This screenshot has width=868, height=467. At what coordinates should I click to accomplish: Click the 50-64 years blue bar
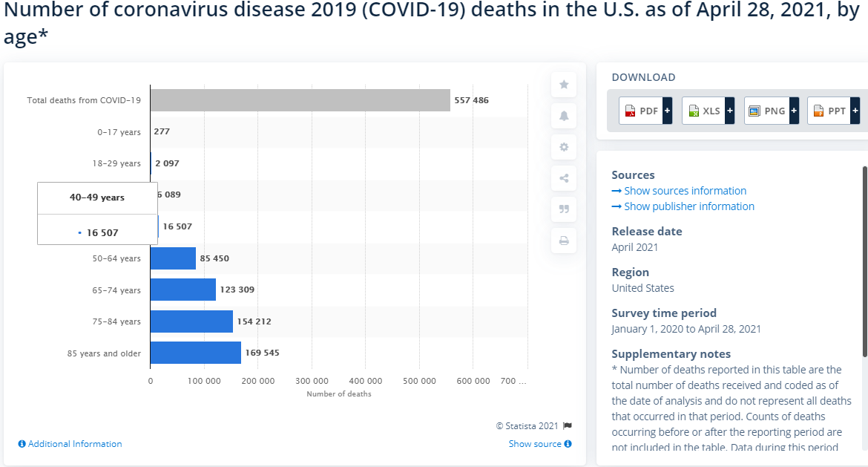pyautogui.click(x=173, y=258)
